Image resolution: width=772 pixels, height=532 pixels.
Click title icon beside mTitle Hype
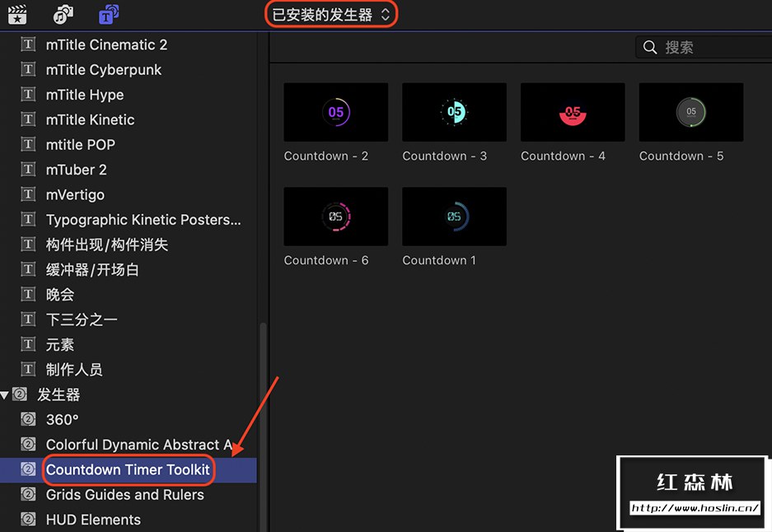(x=28, y=95)
